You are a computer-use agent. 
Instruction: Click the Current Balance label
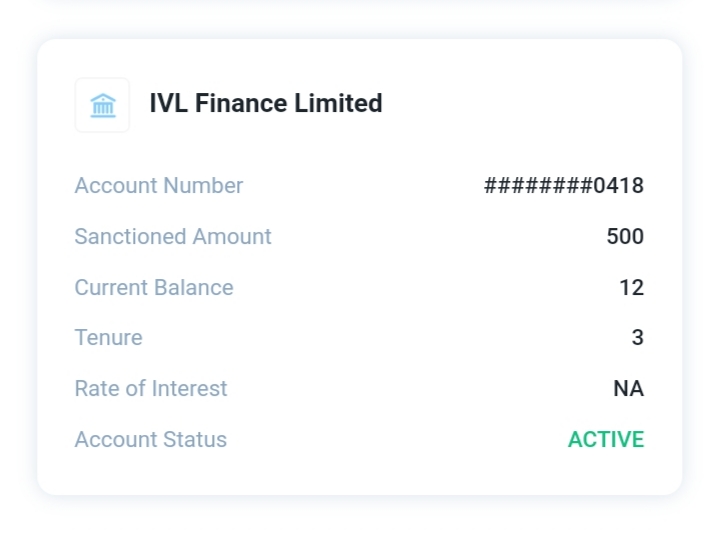[x=153, y=288]
